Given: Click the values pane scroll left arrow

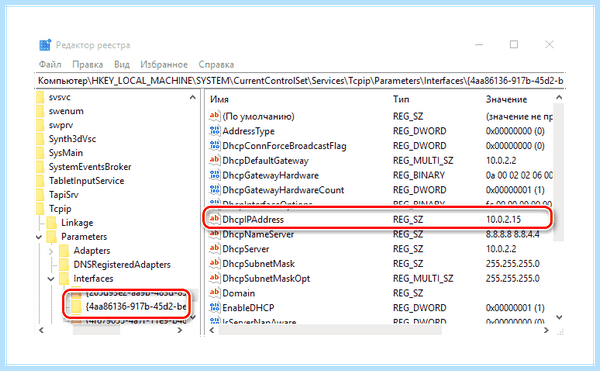Looking at the screenshot, I should pos(212,330).
